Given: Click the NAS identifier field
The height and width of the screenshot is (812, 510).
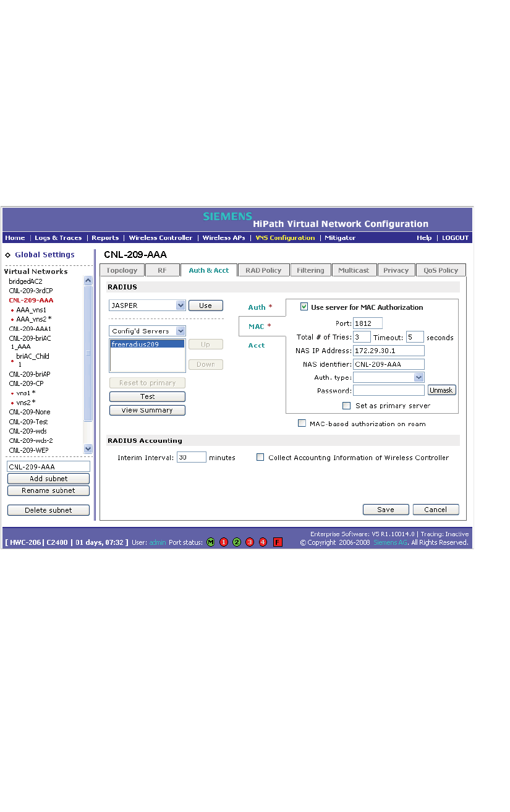Looking at the screenshot, I should tap(389, 364).
